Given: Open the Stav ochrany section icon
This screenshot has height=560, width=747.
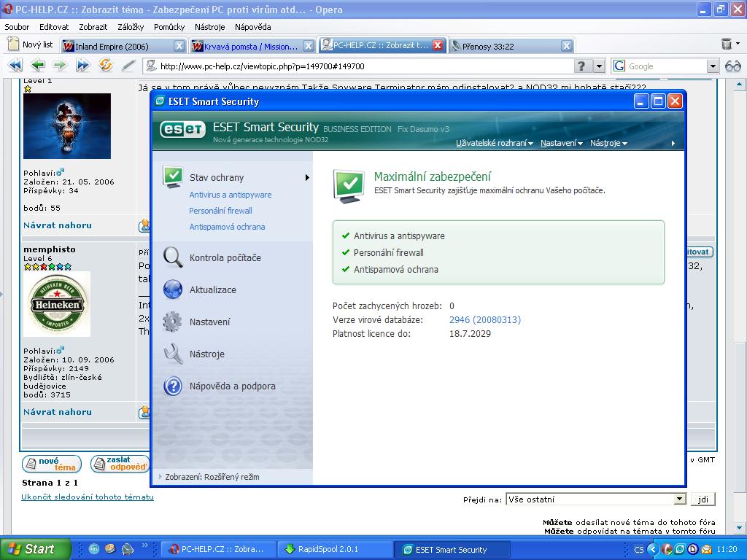Looking at the screenshot, I should (x=173, y=177).
